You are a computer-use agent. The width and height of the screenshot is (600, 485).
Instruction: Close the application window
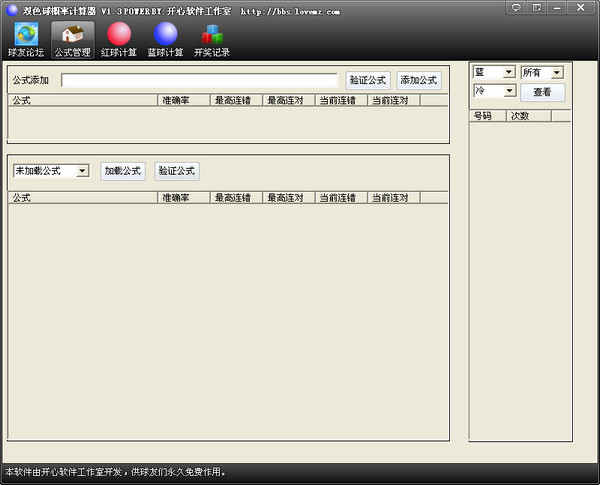tap(580, 7)
